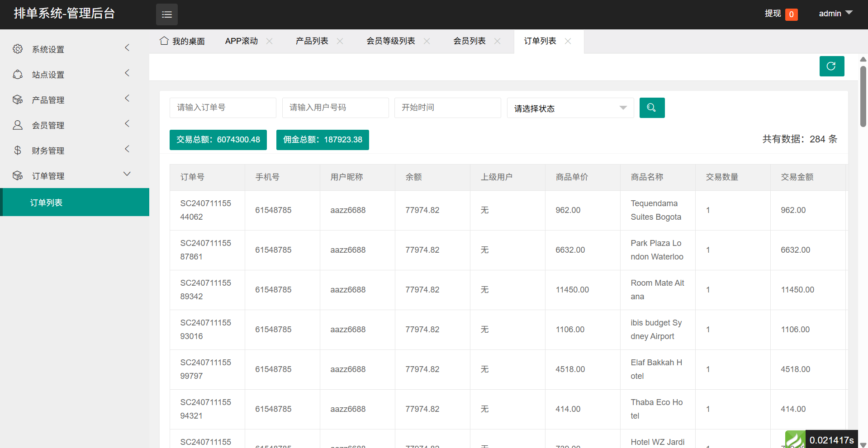Expand the 站点设置 menu chevron
This screenshot has width=868, height=448.
[x=127, y=73]
